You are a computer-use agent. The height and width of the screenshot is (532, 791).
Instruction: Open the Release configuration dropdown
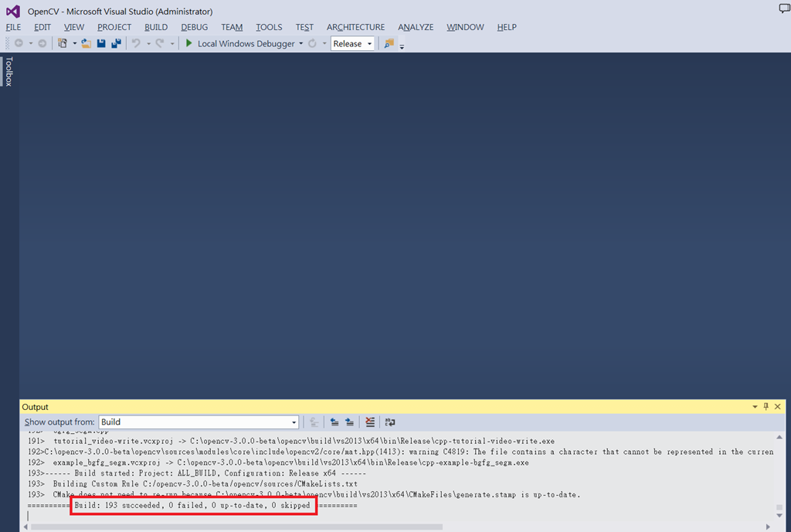[352, 43]
